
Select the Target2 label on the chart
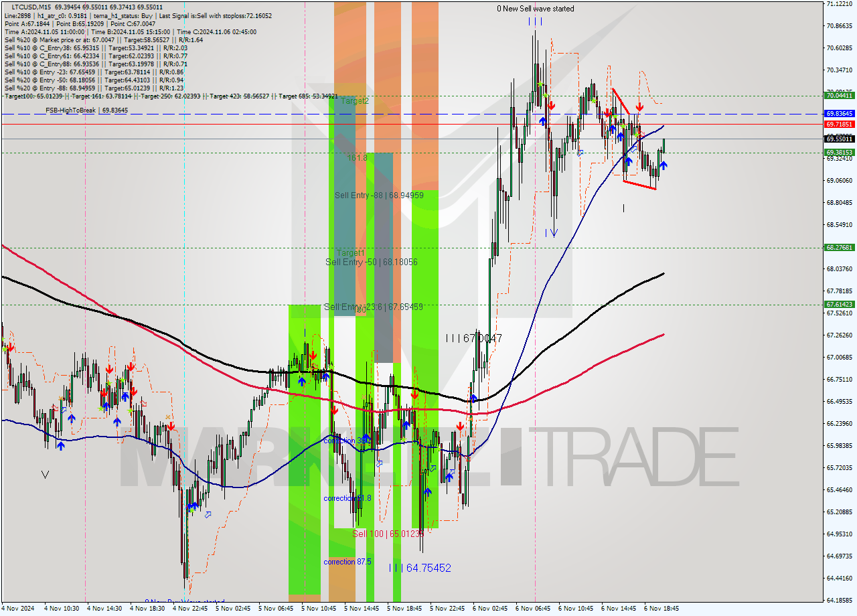(x=355, y=100)
